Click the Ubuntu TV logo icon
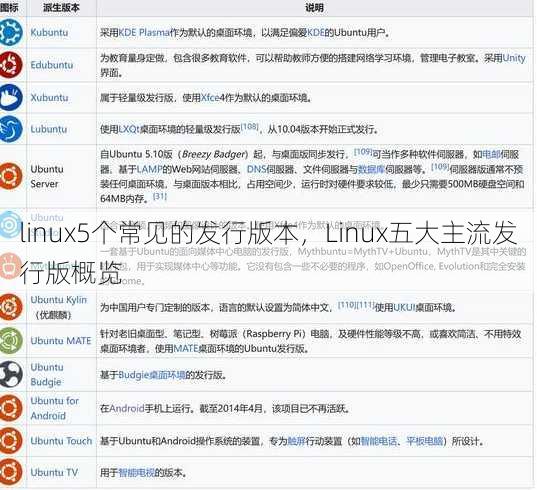The width and height of the screenshot is (537, 490). click(11, 472)
